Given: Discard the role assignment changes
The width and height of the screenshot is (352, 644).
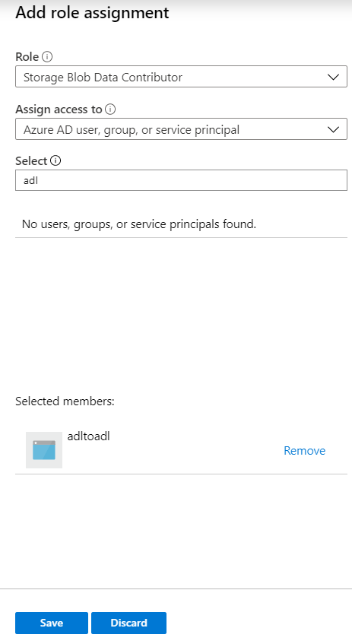Looking at the screenshot, I should tap(128, 623).
